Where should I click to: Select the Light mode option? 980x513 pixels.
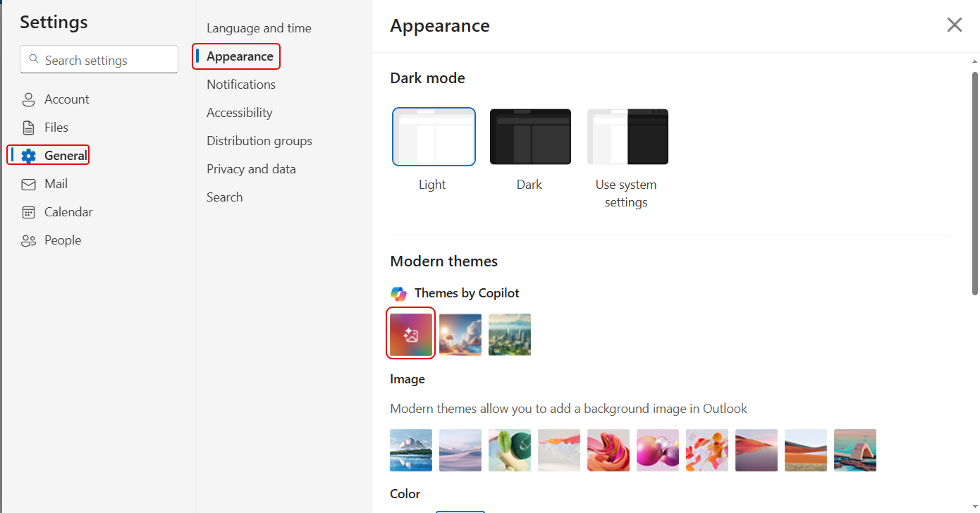click(x=434, y=137)
